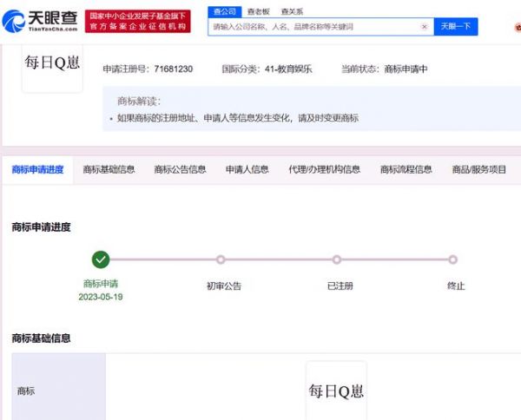521x420 pixels.
Task: Click the 终止 progress circle
Action: [452, 259]
